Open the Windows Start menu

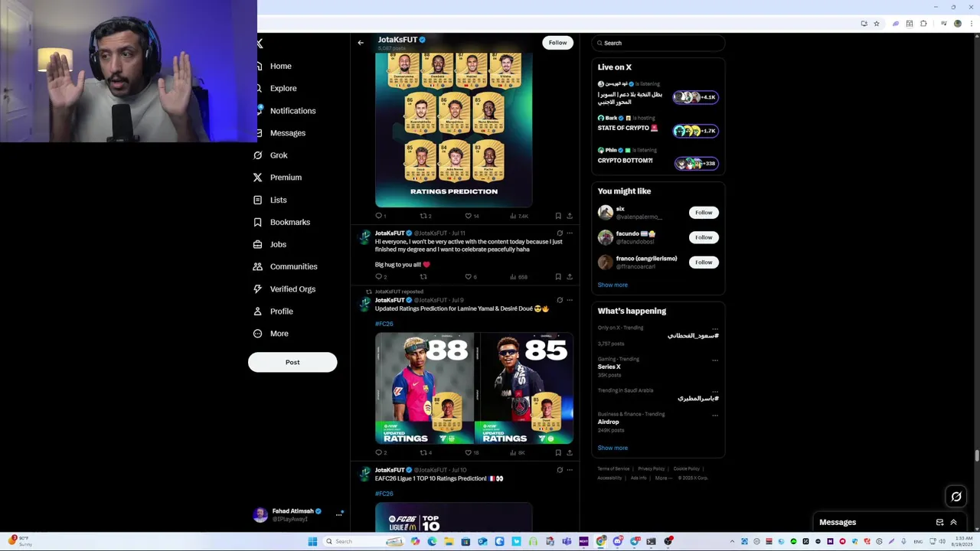point(312,542)
